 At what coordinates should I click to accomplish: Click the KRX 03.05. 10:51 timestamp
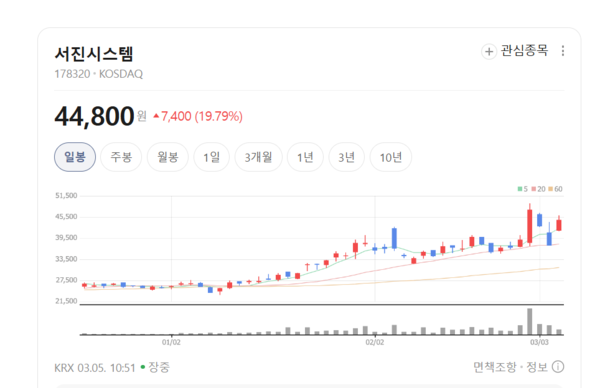[x=95, y=368]
